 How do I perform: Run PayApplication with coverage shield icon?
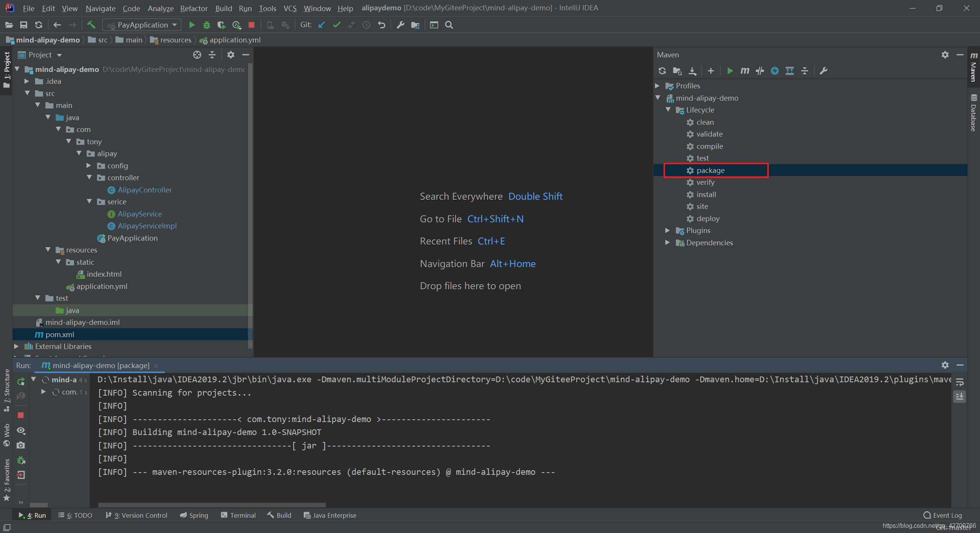(221, 25)
